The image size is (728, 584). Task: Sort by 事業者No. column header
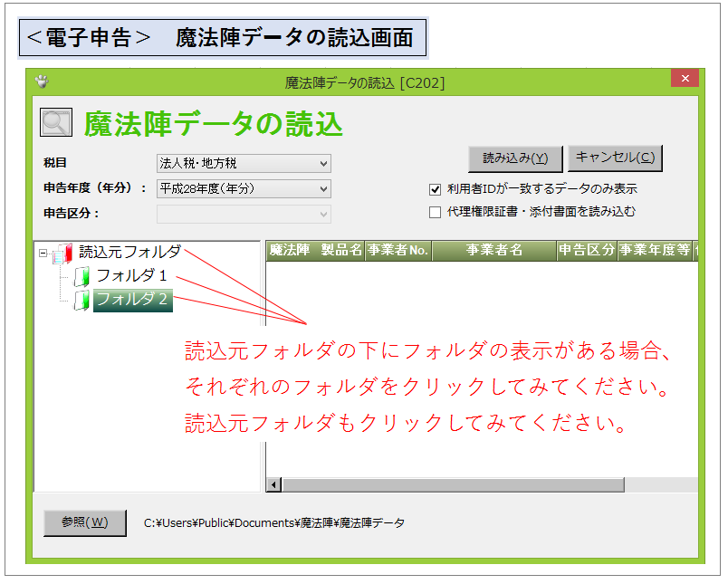[398, 250]
